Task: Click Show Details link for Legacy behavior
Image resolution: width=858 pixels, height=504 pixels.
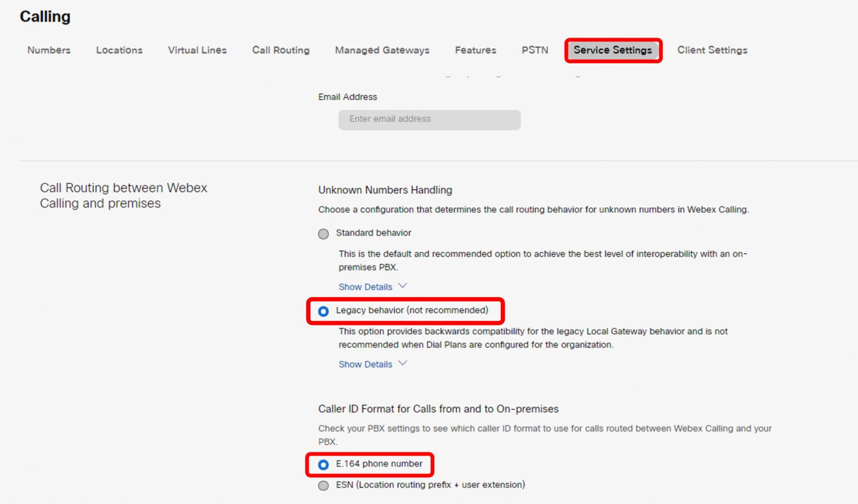Action: [365, 365]
